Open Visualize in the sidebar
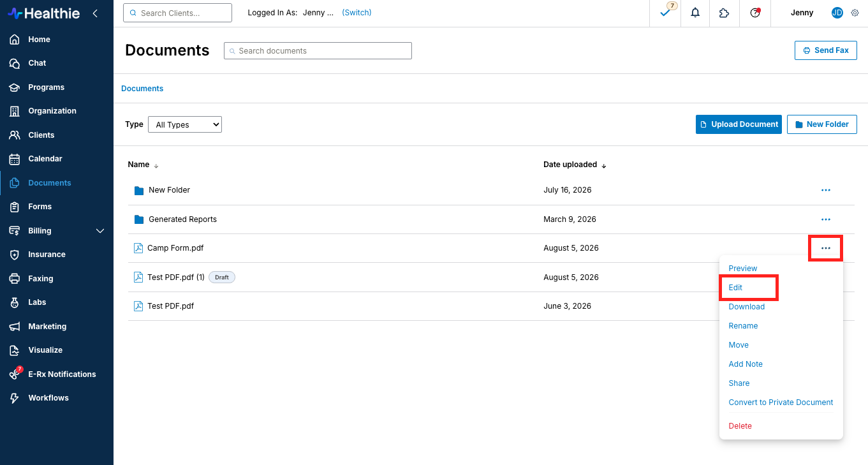 pyautogui.click(x=45, y=350)
